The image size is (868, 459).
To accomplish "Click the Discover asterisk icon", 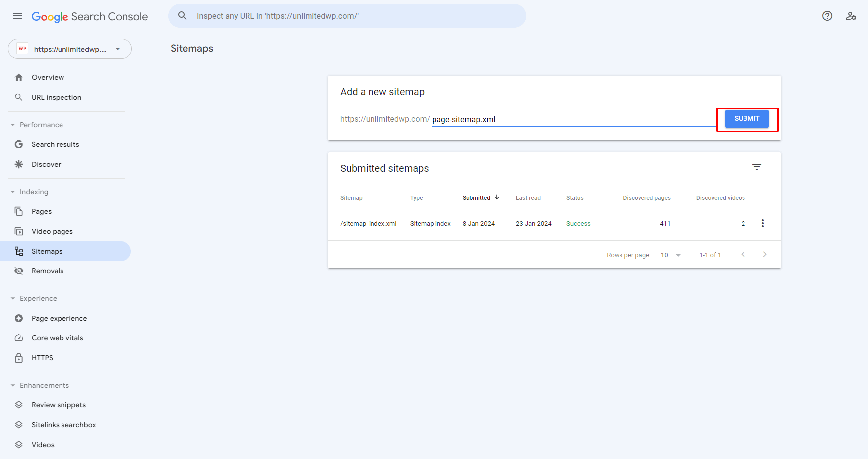I will pyautogui.click(x=19, y=164).
